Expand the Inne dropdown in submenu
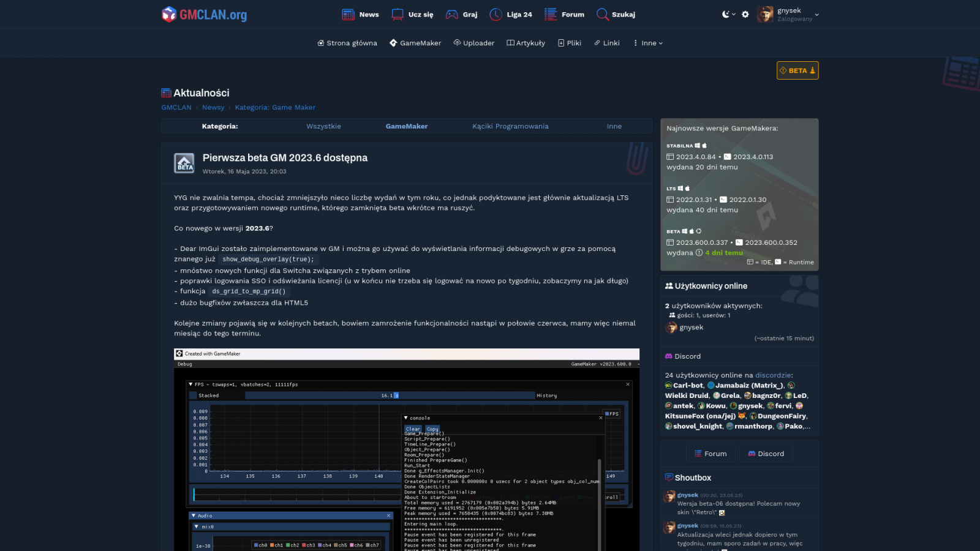 (648, 43)
